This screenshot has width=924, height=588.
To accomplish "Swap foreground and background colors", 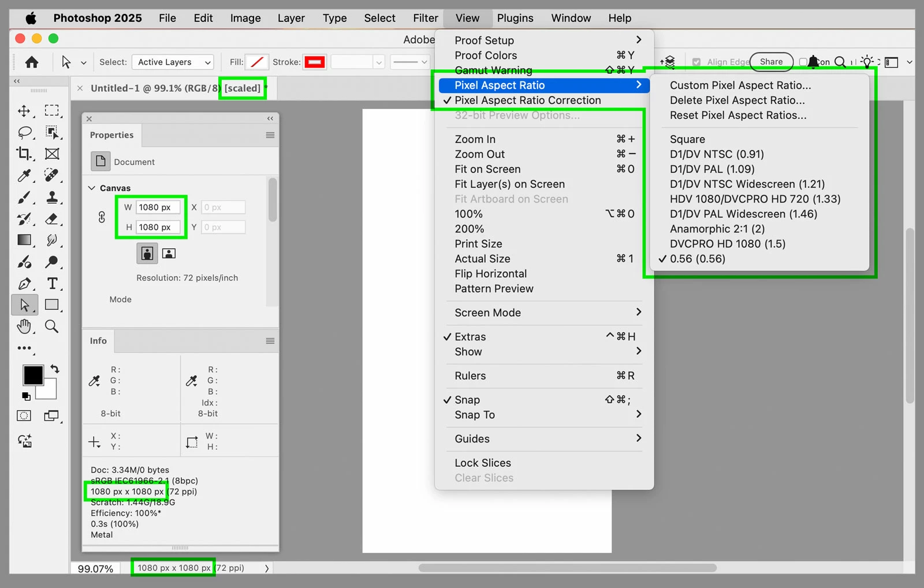I will (x=55, y=369).
